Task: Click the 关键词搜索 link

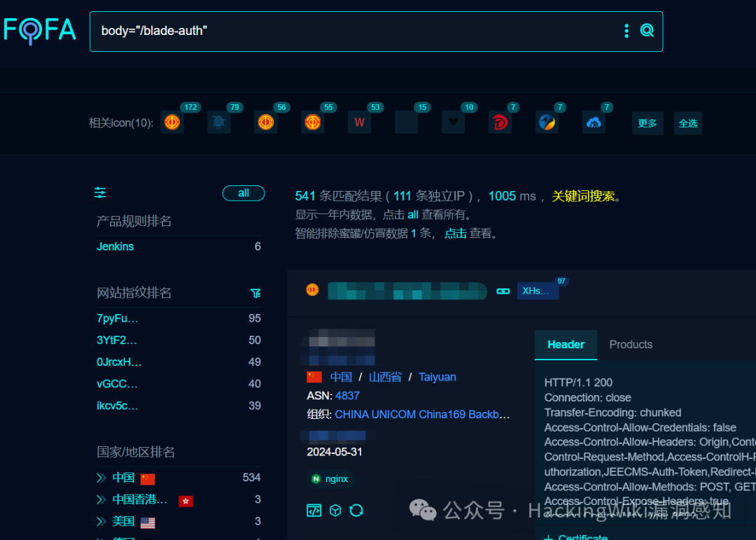Action: point(583,196)
